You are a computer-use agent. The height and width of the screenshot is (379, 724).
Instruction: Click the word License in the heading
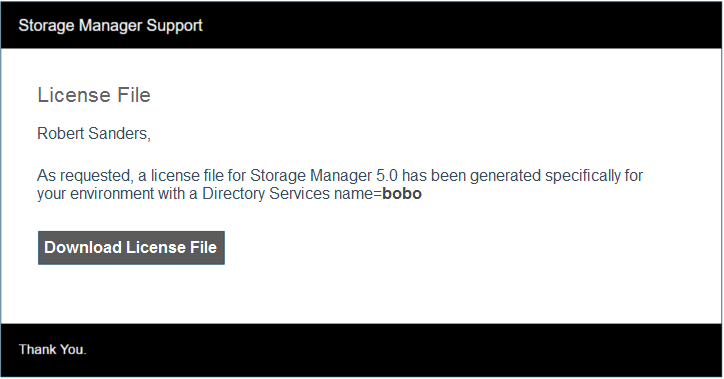click(x=74, y=95)
